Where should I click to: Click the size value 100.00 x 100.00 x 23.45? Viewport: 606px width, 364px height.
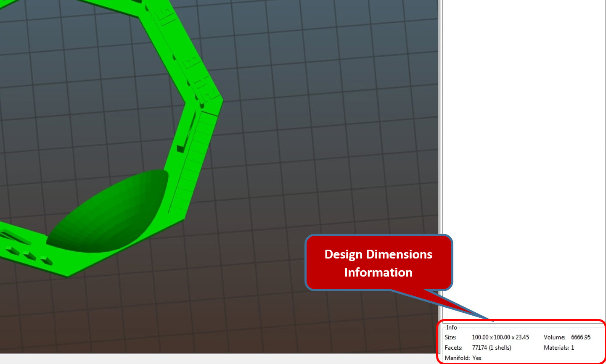coord(500,337)
